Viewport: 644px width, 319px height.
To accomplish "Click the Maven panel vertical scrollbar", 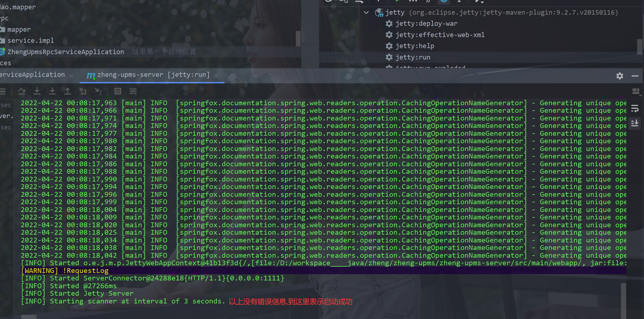I will tap(640, 46).
